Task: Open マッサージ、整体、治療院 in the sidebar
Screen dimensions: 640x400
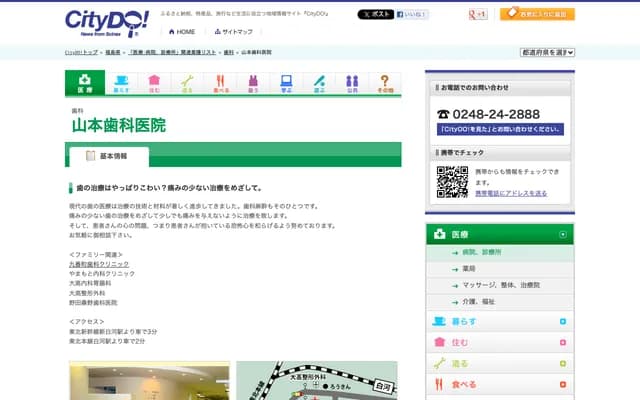Action: (500, 285)
